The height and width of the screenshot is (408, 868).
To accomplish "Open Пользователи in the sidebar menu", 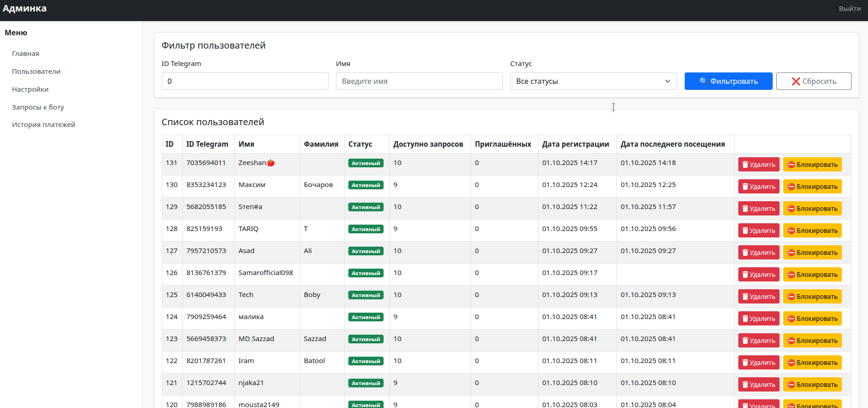I will pos(36,72).
